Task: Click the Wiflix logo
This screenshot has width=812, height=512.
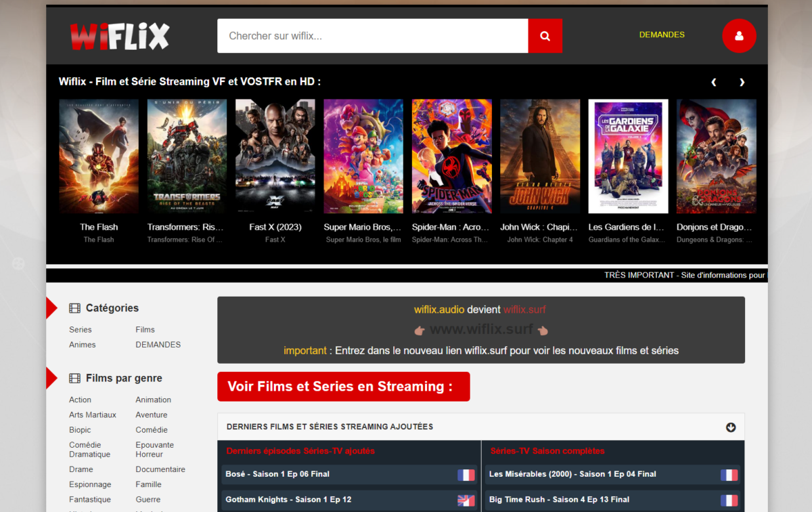Action: [x=119, y=36]
